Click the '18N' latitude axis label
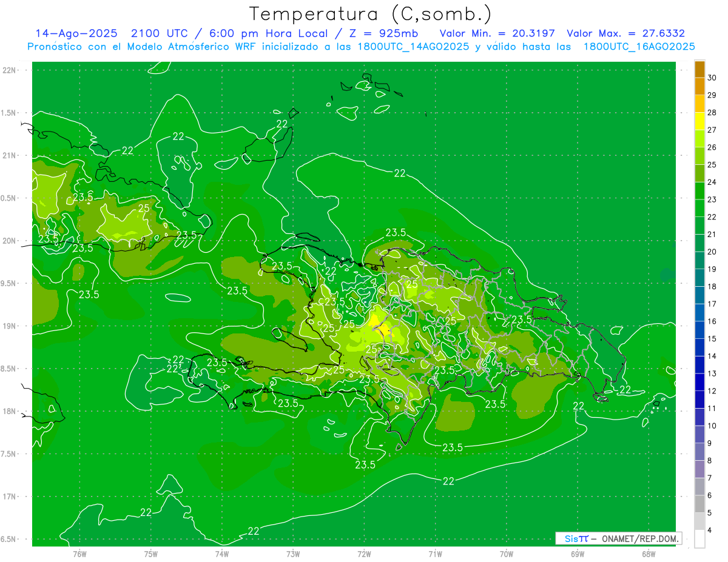The height and width of the screenshot is (562, 728). click(10, 411)
